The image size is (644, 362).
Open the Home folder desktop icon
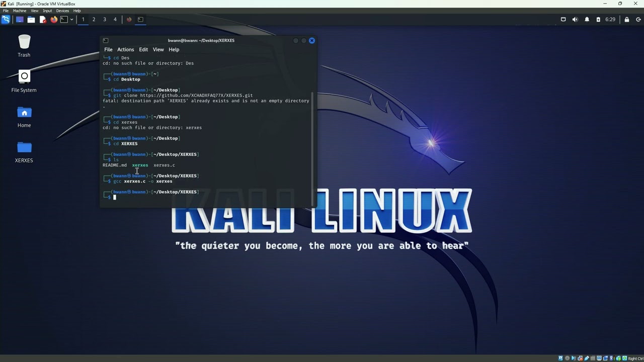point(24,117)
